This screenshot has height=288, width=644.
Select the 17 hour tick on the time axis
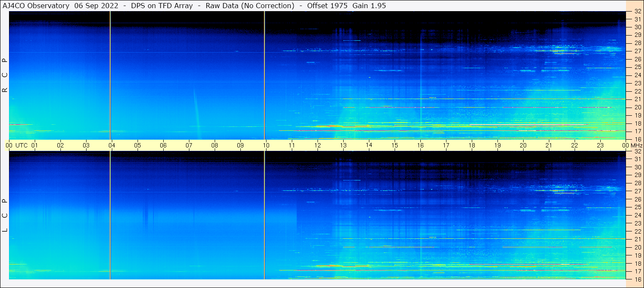tap(446, 145)
